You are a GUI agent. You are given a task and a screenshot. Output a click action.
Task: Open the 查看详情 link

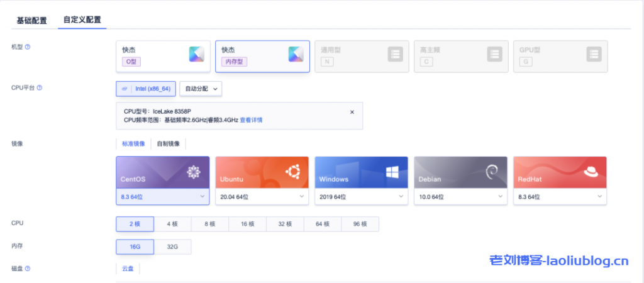point(251,119)
